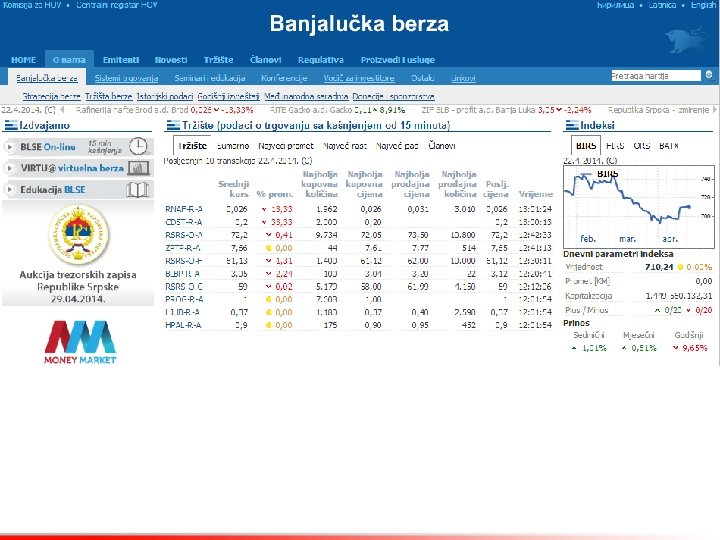Open Strategija berze link

click(51, 96)
